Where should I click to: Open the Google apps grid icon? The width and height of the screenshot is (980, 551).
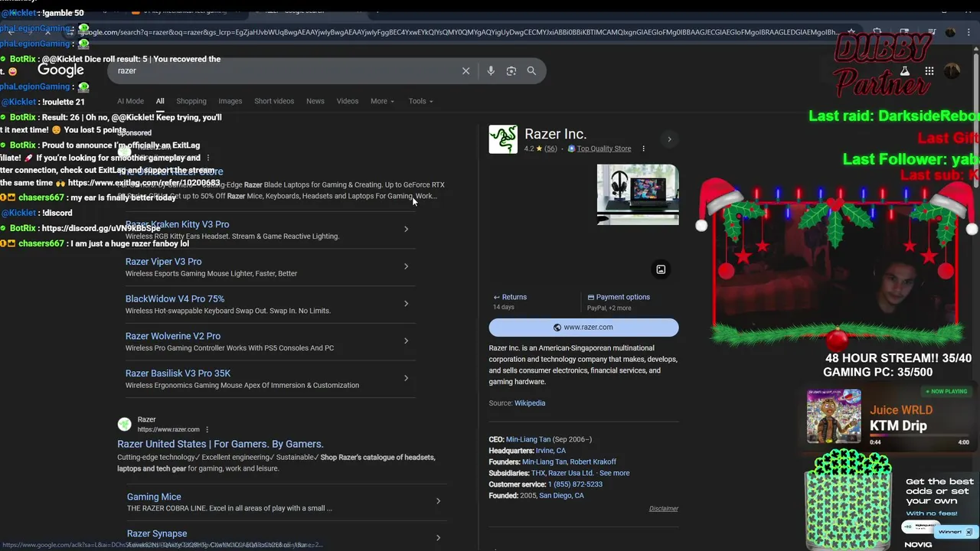click(929, 71)
